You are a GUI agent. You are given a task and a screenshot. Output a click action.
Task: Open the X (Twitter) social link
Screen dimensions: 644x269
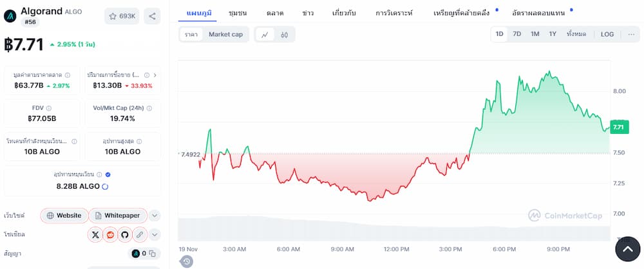point(95,234)
